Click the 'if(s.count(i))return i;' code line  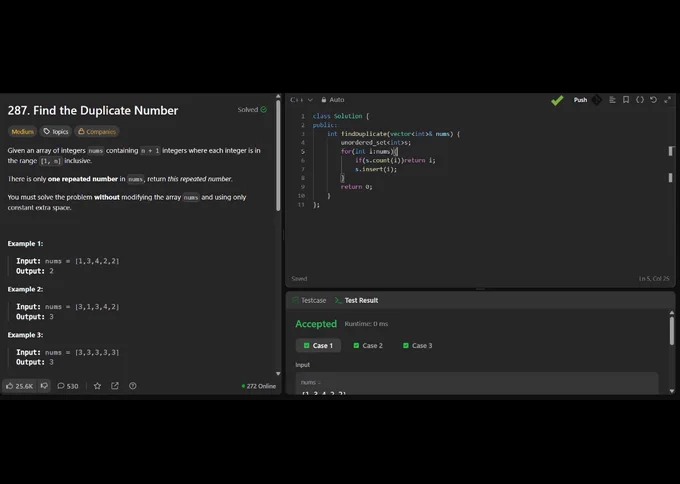395,160
